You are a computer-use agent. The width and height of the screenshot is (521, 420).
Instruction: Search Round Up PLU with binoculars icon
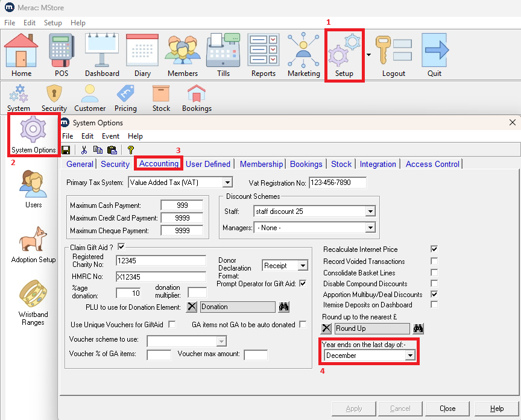(418, 328)
